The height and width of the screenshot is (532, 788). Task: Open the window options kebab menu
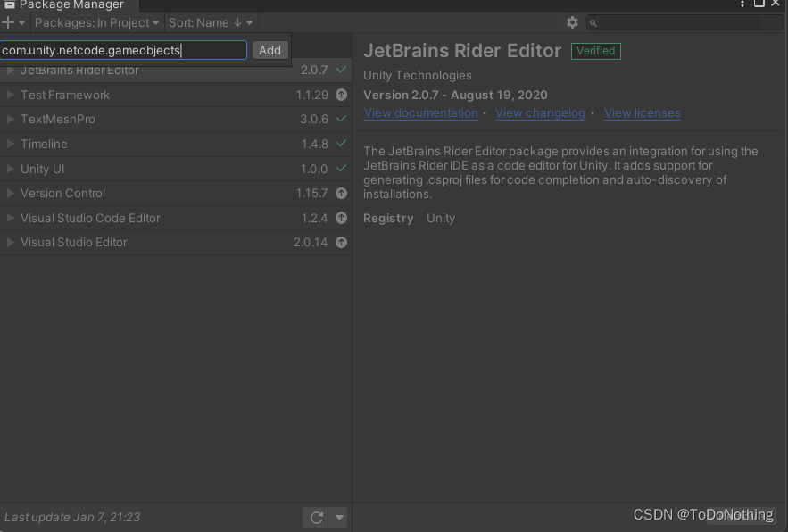pos(742,4)
